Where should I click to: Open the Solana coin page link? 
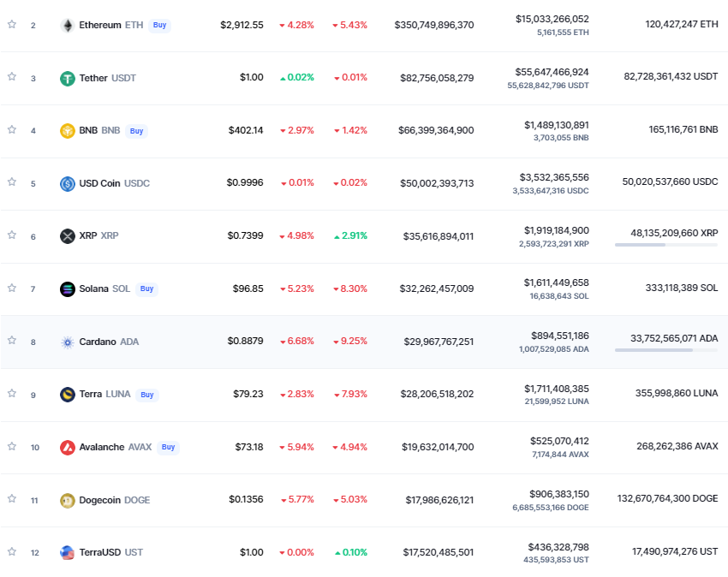tap(104, 288)
